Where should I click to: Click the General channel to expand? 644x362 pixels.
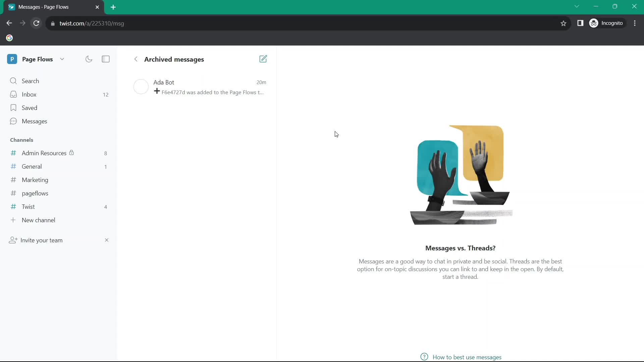point(32,166)
